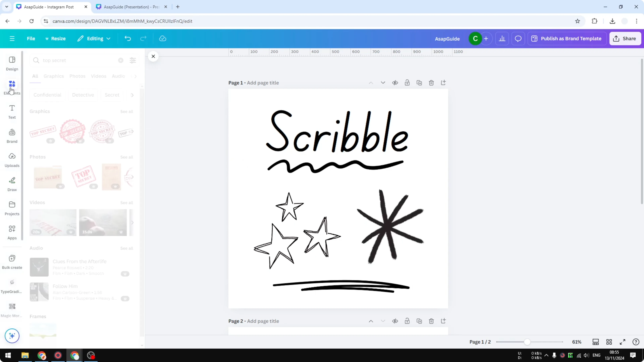Toggle fullscreen presentation mode
This screenshot has width=644, height=362.
coord(622,342)
